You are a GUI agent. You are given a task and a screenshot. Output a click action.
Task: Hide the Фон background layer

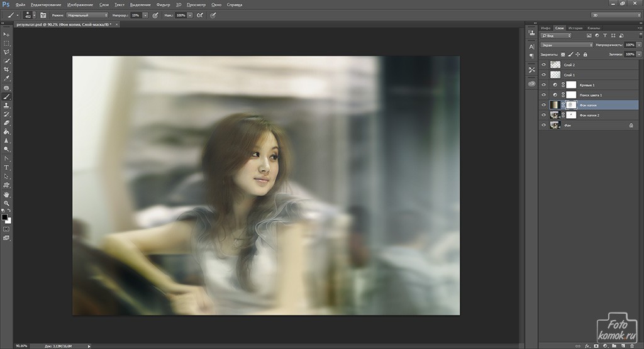pos(544,125)
